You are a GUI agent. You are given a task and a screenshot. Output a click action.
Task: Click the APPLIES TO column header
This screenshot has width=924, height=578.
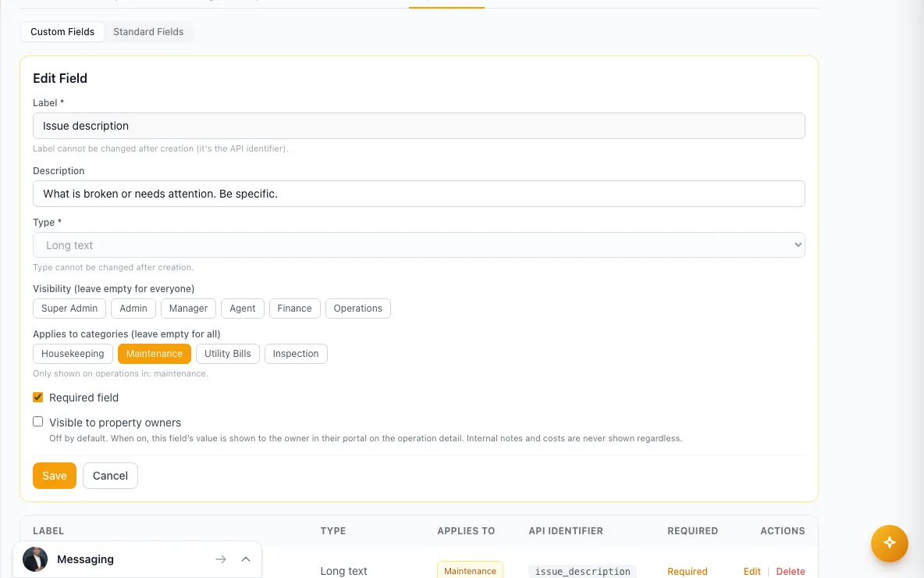(x=466, y=531)
